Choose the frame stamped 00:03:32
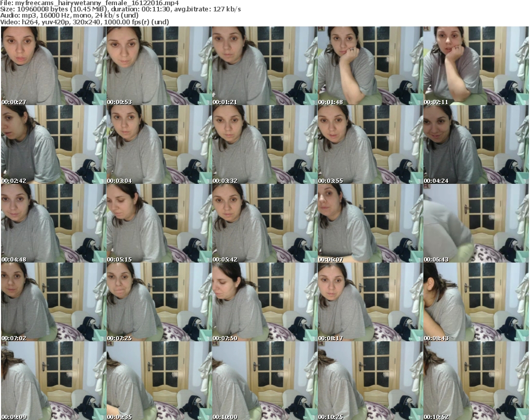This screenshot has height=420, width=530. coord(264,144)
